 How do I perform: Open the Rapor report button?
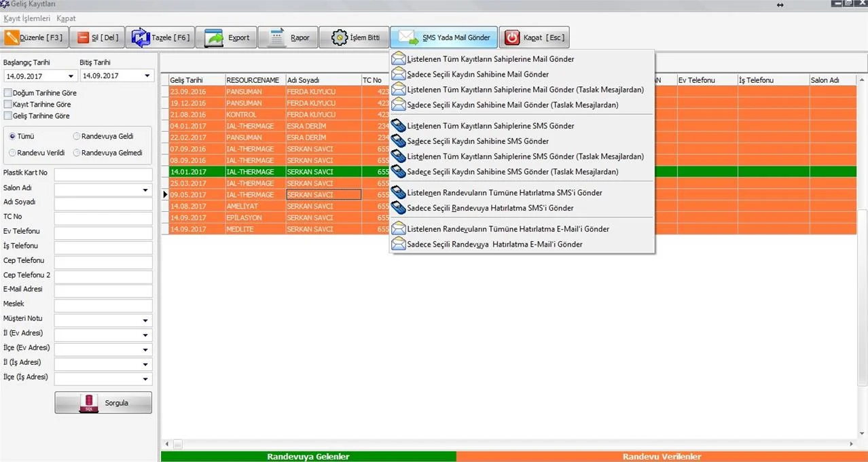point(288,37)
